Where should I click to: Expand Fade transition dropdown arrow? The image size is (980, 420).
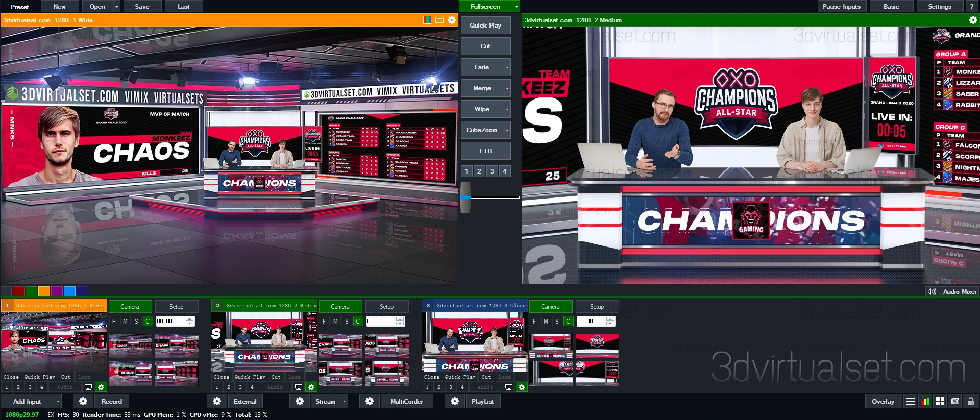[507, 67]
